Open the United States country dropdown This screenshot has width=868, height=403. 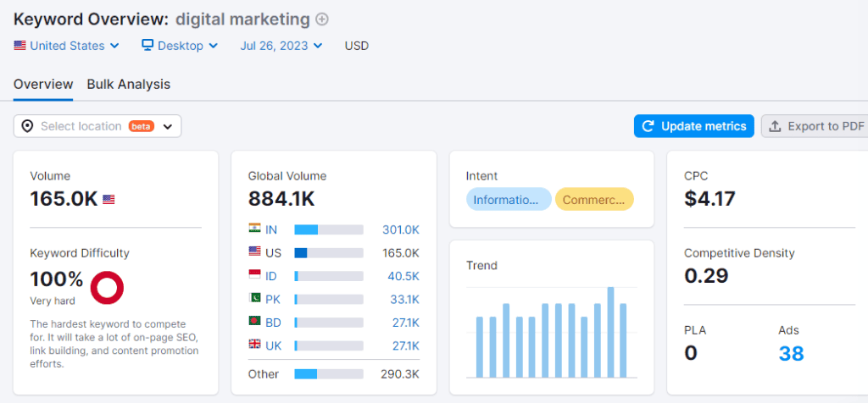[x=66, y=46]
